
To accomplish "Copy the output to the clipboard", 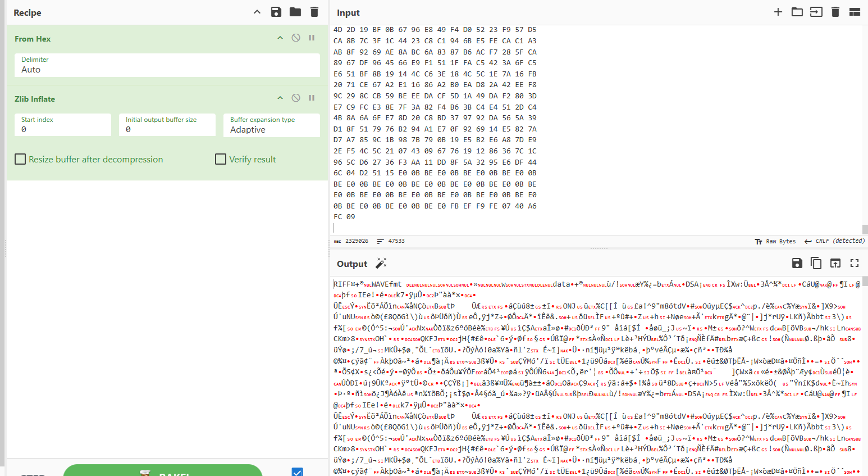I will pos(816,264).
